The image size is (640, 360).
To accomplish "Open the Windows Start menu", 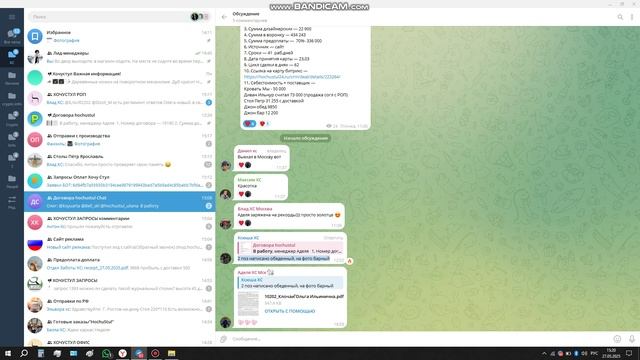I will [8, 353].
